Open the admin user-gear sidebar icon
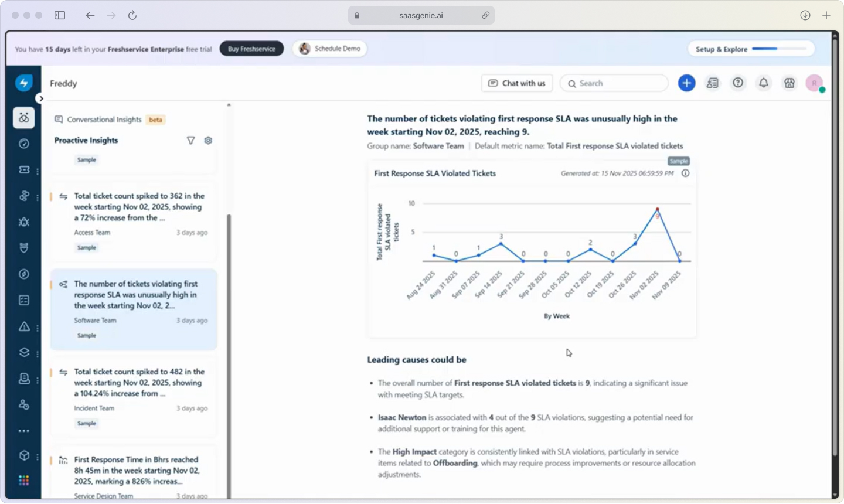844x504 pixels. click(x=24, y=404)
